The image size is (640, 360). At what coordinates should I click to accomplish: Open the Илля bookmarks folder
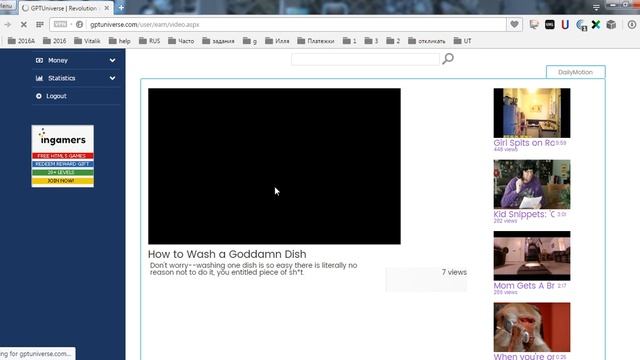tap(277, 41)
